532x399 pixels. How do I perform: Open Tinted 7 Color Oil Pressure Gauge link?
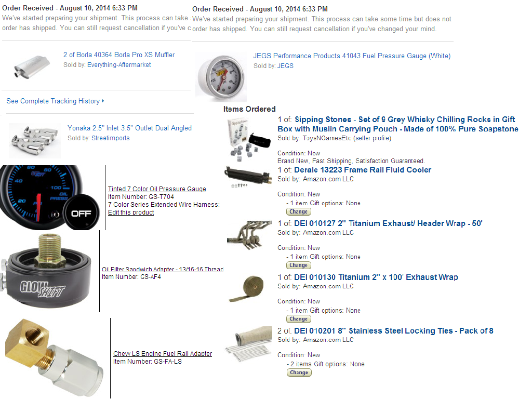[x=157, y=189]
